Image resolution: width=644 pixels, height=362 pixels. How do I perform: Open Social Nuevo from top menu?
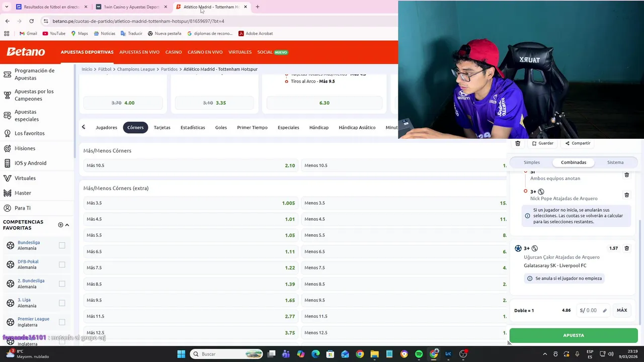(x=272, y=52)
